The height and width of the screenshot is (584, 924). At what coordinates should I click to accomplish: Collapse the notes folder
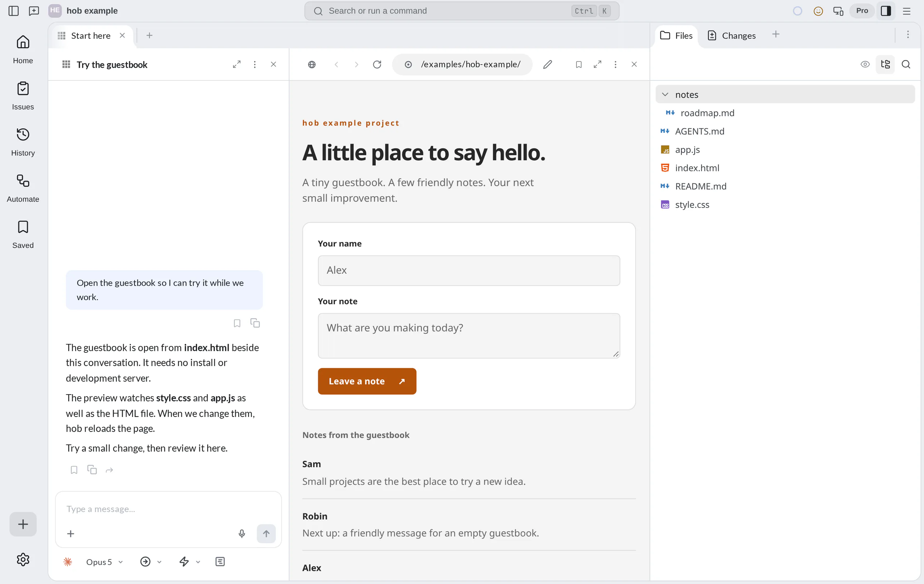(785, 95)
